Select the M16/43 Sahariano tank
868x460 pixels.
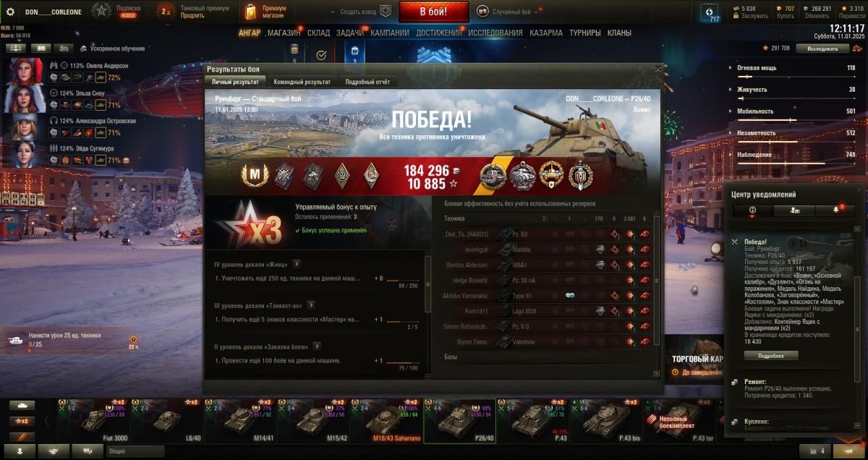(386, 421)
